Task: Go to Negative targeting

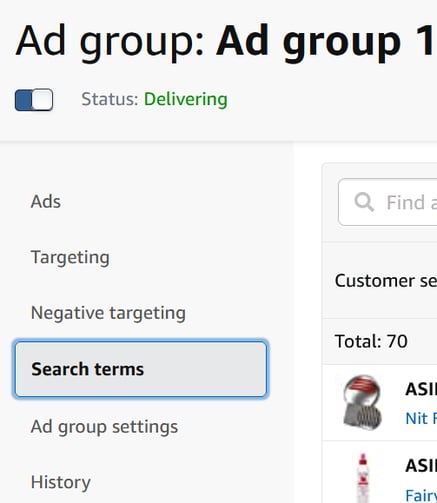Action: (x=108, y=313)
